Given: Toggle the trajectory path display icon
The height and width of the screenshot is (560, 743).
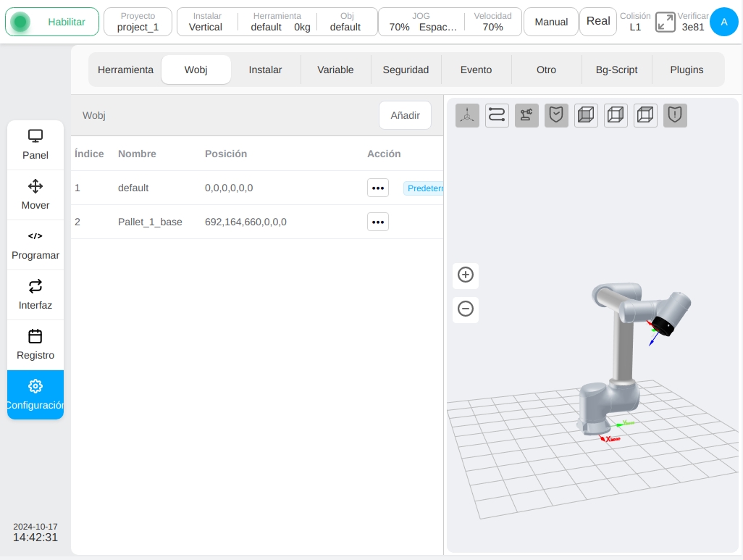Looking at the screenshot, I should click(x=497, y=115).
